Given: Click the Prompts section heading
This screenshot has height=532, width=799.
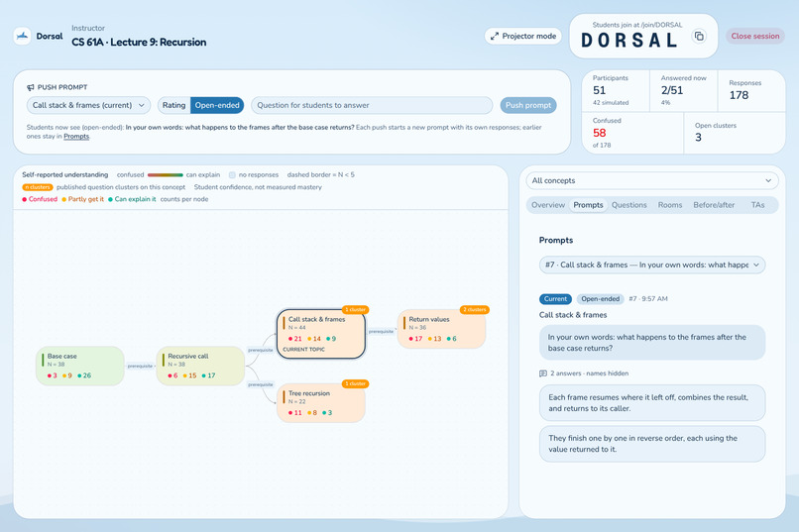Looking at the screenshot, I should (x=556, y=240).
